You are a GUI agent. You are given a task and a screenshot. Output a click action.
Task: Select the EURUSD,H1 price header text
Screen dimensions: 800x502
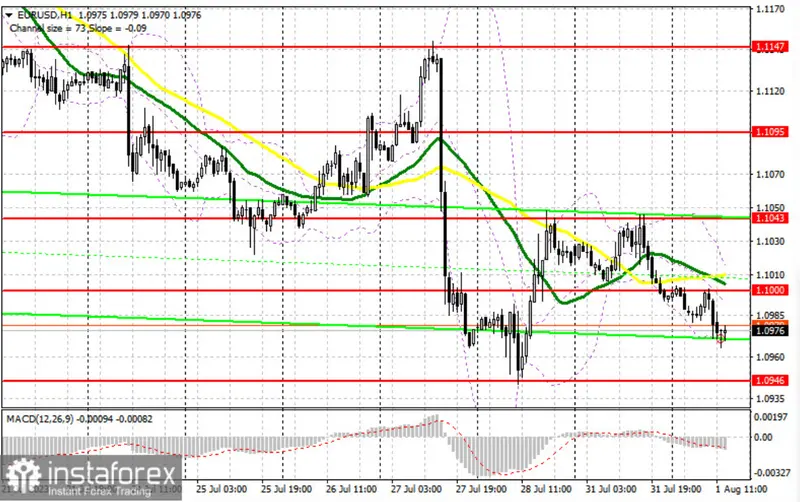[x=109, y=15]
